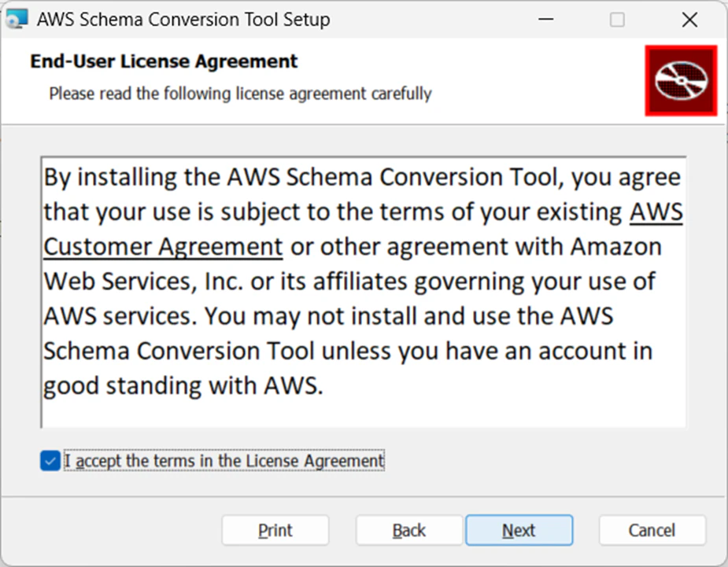
Task: Proceed with the Next button
Action: pyautogui.click(x=519, y=530)
